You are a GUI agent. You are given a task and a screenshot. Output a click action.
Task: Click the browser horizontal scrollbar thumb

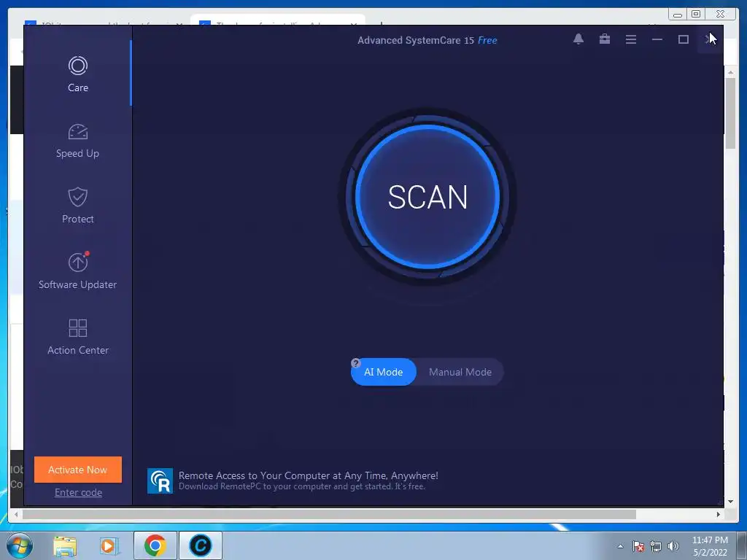pyautogui.click(x=329, y=514)
